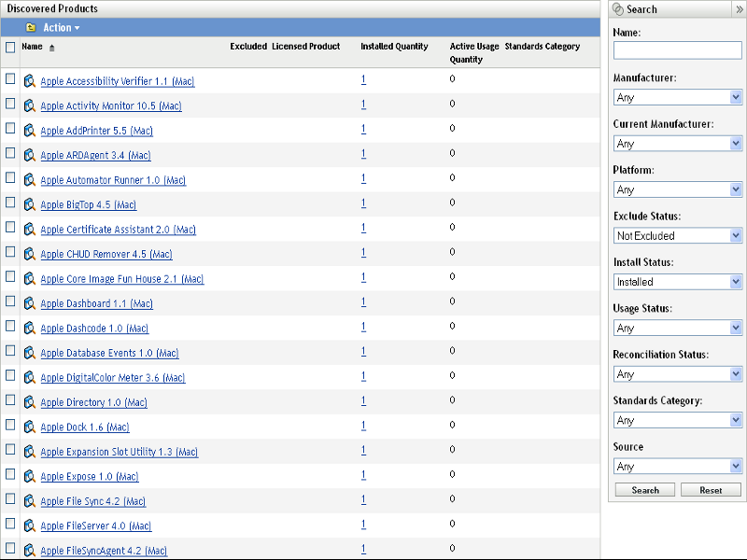747x560 pixels.
Task: Check the box for Apple AddPrinter 5.5
Action: pyautogui.click(x=10, y=129)
